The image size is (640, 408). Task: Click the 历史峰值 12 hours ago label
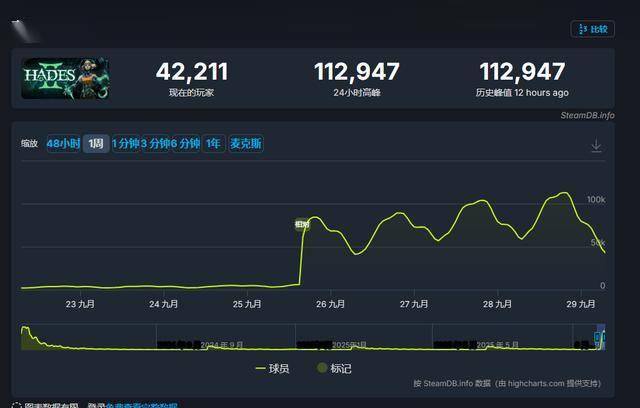pyautogui.click(x=522, y=93)
